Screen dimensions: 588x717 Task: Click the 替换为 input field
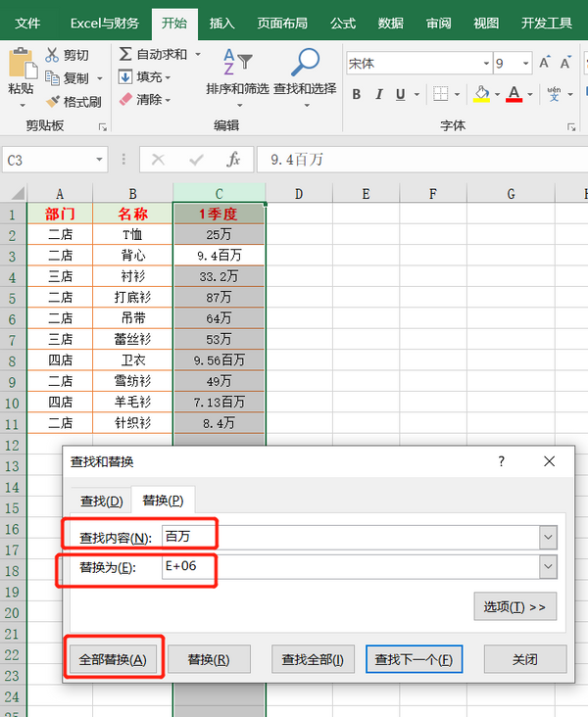pyautogui.click(x=351, y=567)
